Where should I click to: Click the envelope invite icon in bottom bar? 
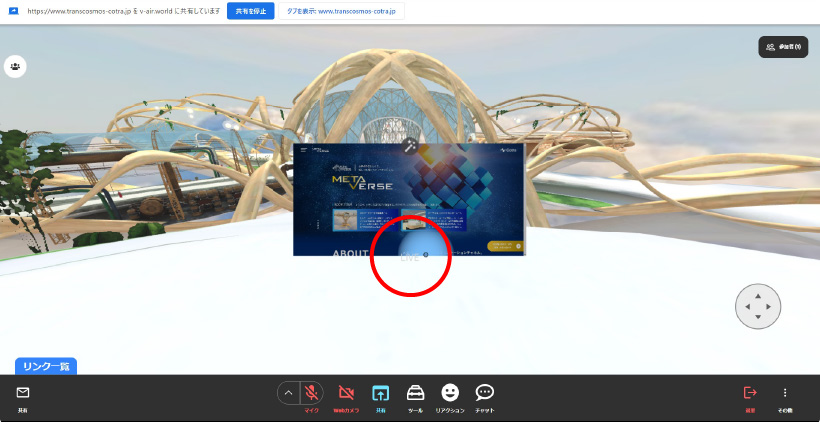(23, 393)
